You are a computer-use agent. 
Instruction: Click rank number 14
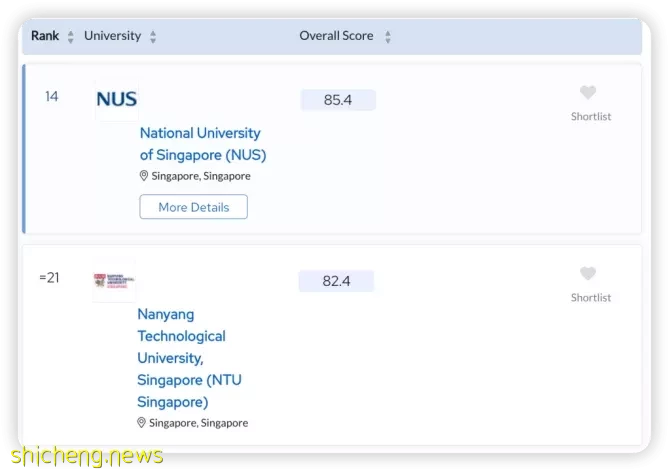point(52,96)
